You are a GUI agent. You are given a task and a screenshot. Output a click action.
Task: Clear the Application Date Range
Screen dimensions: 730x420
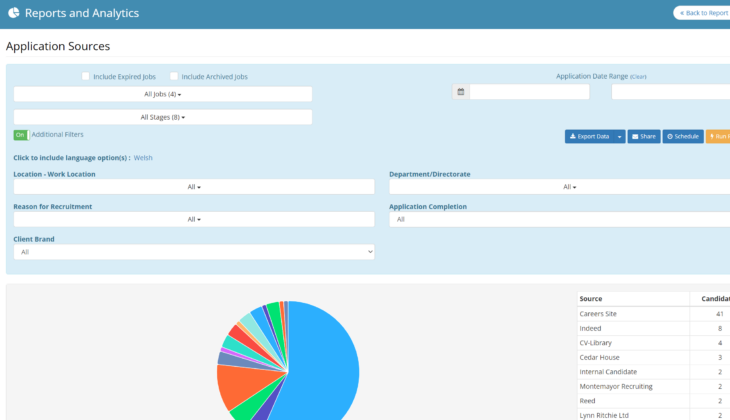[638, 77]
